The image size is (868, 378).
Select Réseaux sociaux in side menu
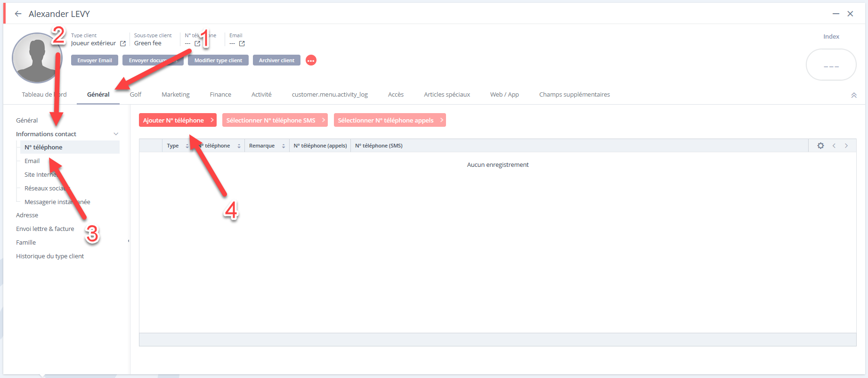(x=47, y=188)
